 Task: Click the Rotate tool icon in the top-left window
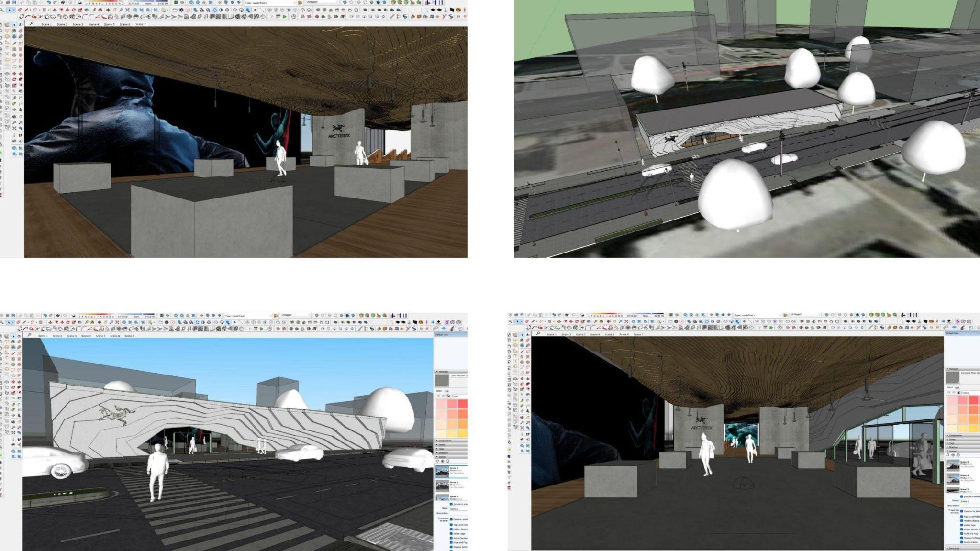(x=74, y=10)
